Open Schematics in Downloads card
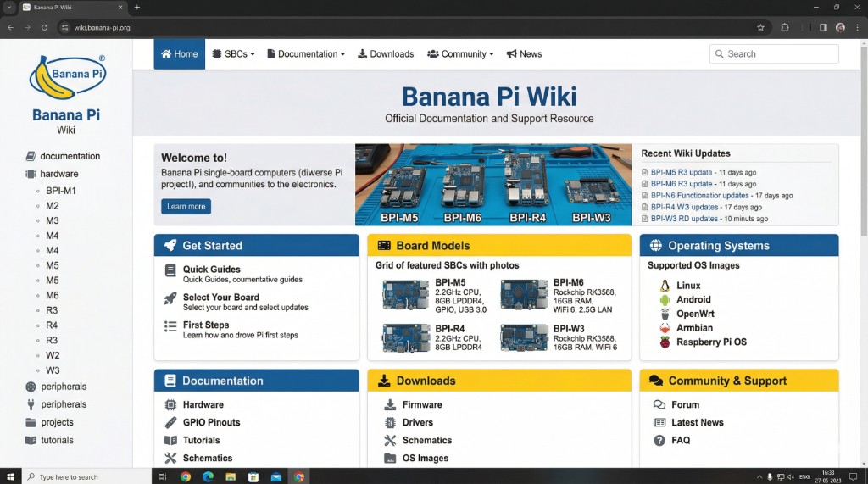The height and width of the screenshot is (484, 868). (x=427, y=440)
